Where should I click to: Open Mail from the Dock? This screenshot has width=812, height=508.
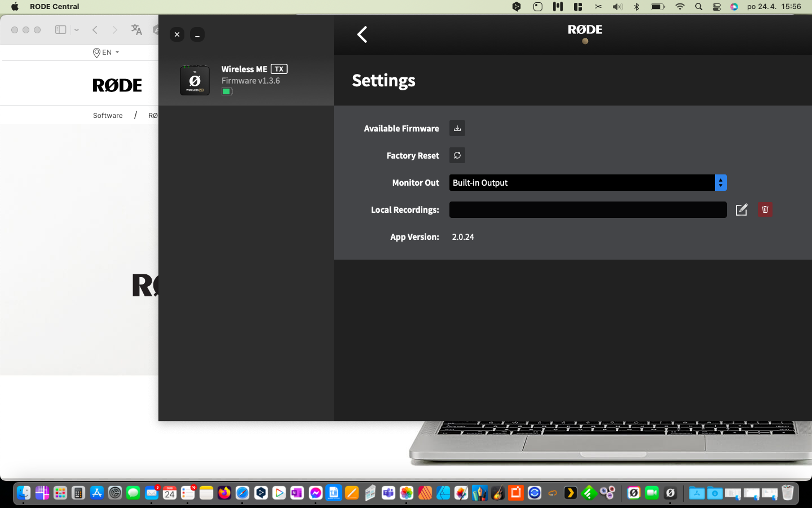pos(151,493)
